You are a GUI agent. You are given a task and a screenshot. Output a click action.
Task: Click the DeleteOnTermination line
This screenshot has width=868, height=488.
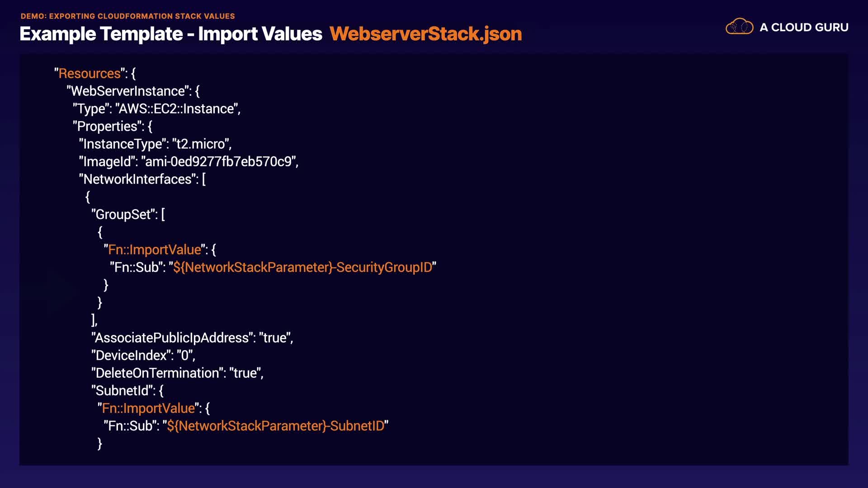[177, 373]
